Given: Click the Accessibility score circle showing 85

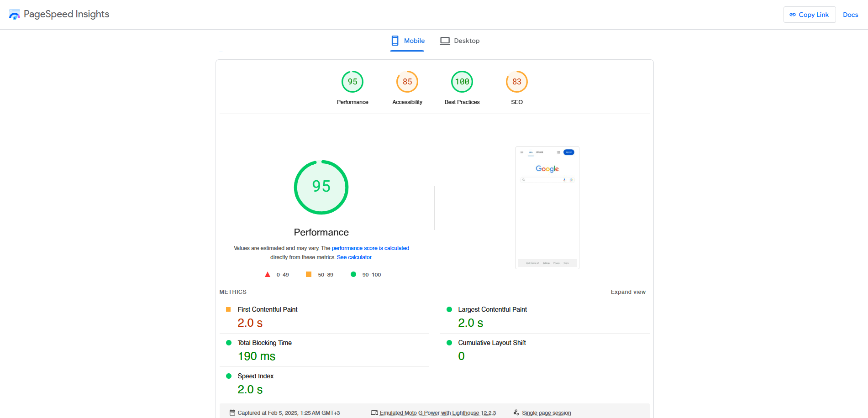Looking at the screenshot, I should click(407, 82).
